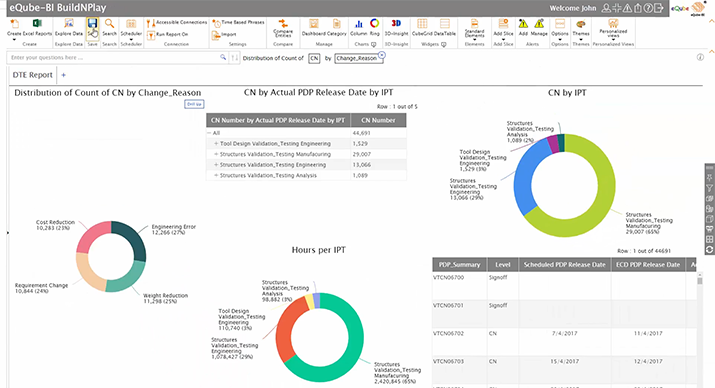The image size is (715, 388).
Task: Open the Add Slice dropdown
Action: point(503,29)
